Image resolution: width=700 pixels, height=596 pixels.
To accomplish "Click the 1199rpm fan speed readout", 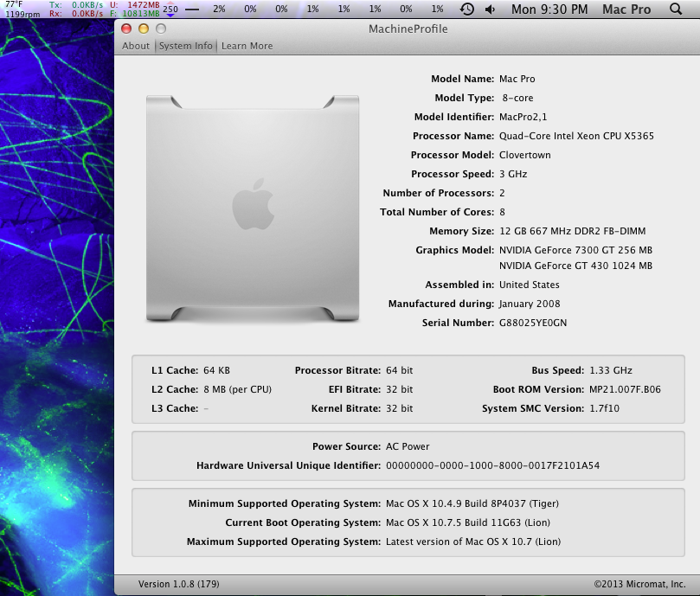I will (x=22, y=14).
